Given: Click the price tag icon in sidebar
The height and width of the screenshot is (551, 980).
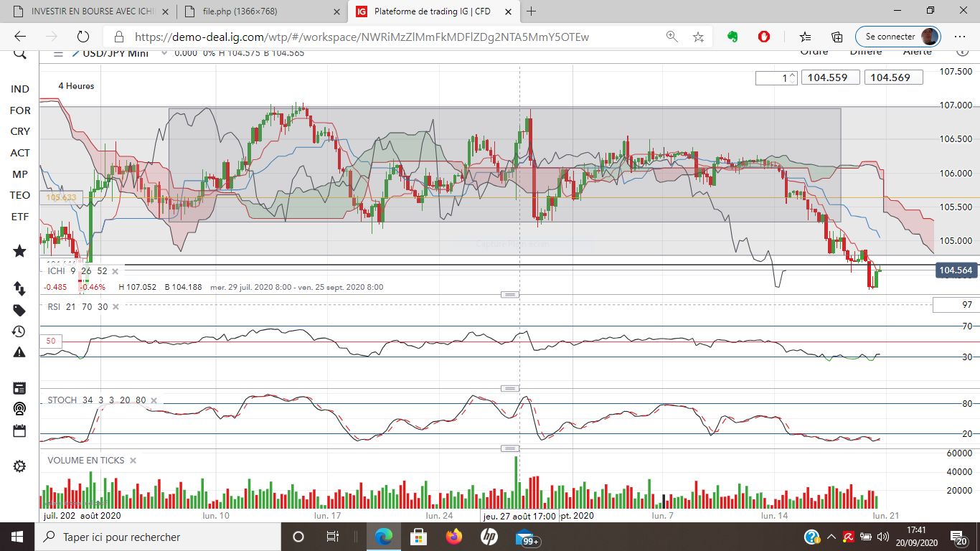Looking at the screenshot, I should click(x=19, y=310).
